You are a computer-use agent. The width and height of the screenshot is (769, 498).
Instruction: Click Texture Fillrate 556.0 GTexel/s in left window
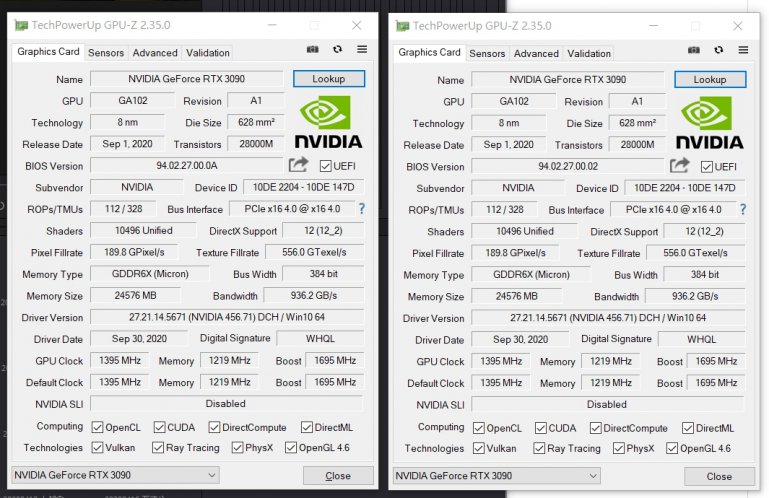[314, 252]
